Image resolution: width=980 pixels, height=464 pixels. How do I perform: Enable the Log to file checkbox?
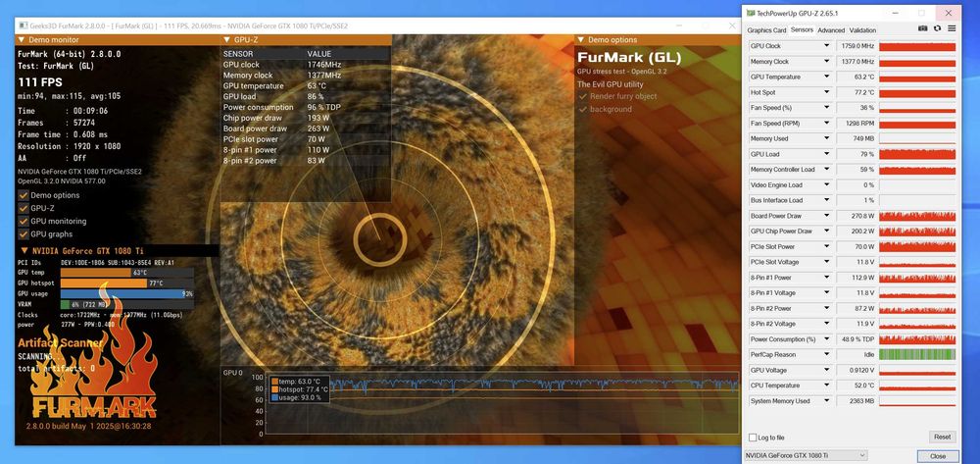pos(753,438)
